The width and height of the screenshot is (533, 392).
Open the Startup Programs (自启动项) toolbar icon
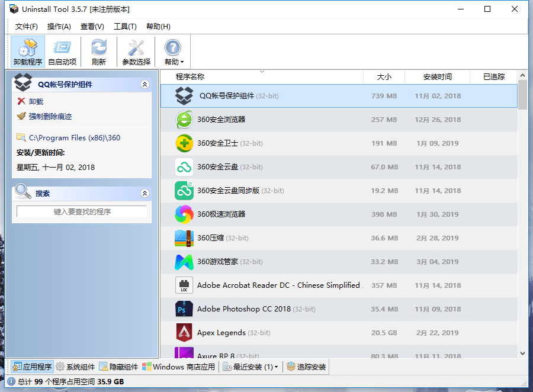(62, 52)
